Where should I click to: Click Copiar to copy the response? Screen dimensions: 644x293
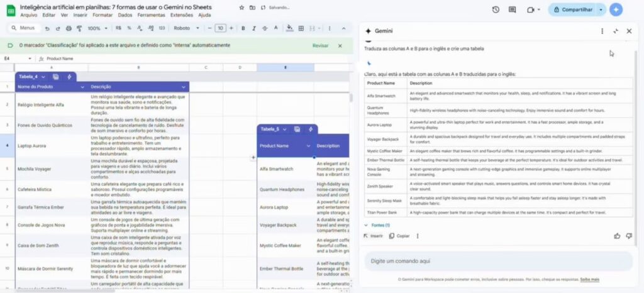pos(399,236)
